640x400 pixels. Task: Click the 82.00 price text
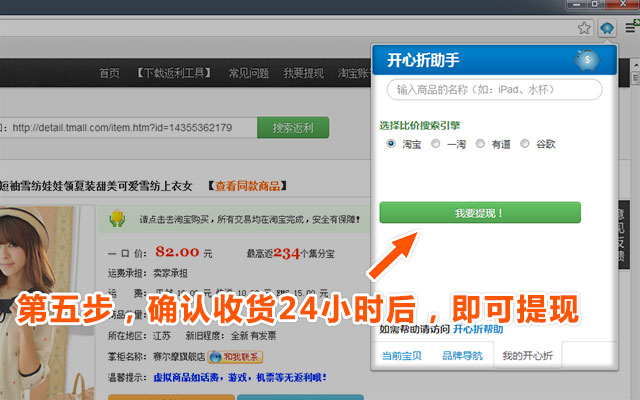coord(177,252)
